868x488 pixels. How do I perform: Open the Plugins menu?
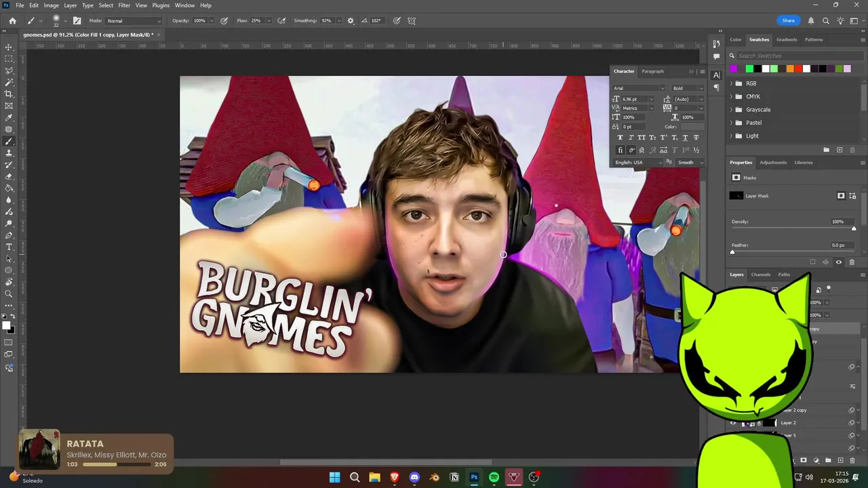(161, 5)
